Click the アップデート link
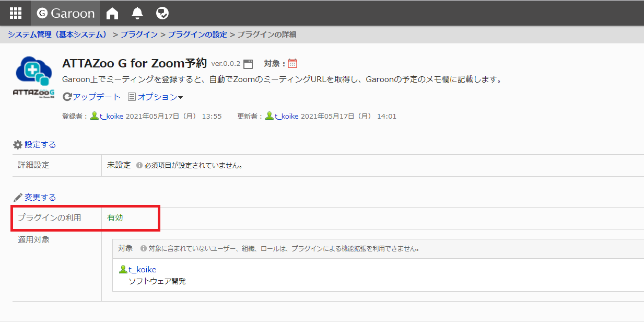This screenshot has height=322, width=644. point(92,97)
